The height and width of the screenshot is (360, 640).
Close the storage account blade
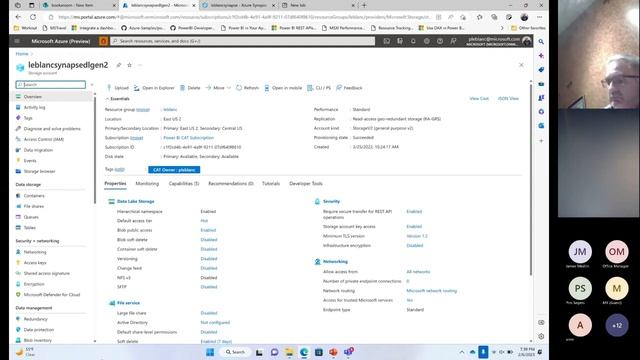click(x=521, y=65)
